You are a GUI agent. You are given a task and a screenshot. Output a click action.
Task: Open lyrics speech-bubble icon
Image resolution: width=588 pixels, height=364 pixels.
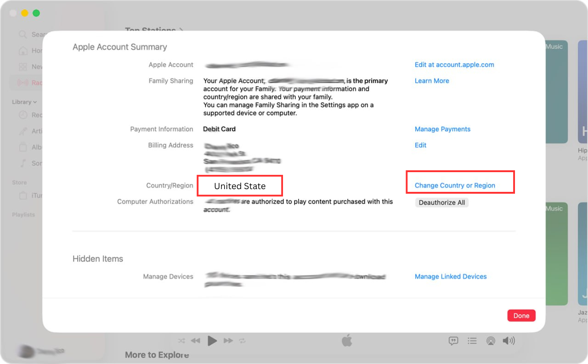tap(453, 341)
